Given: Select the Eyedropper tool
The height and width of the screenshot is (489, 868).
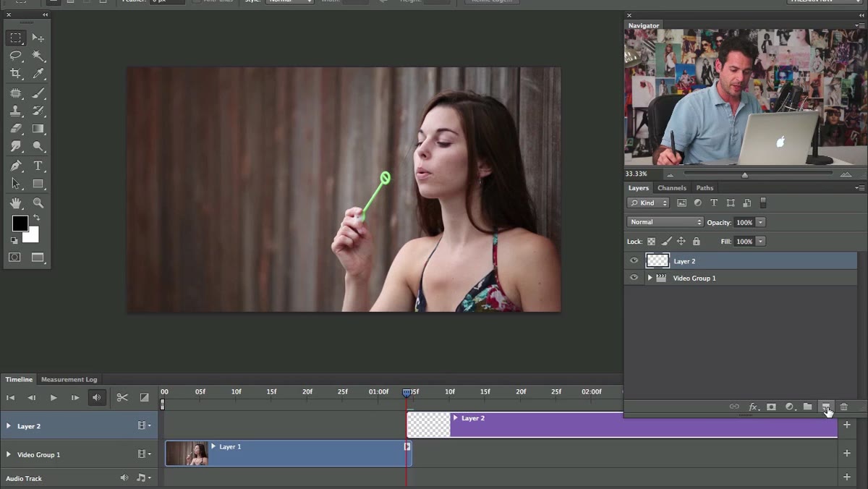Looking at the screenshot, I should coord(38,74).
